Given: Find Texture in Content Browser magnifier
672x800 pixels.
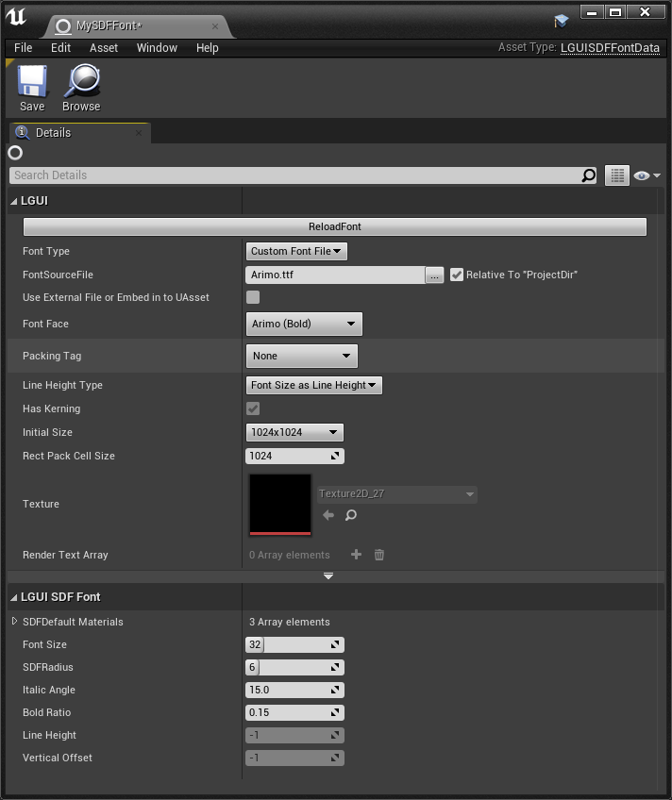Looking at the screenshot, I should click(x=350, y=515).
